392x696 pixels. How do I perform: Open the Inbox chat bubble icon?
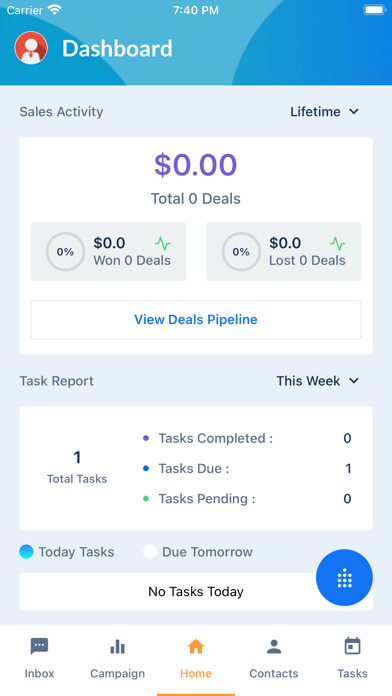[x=40, y=646]
